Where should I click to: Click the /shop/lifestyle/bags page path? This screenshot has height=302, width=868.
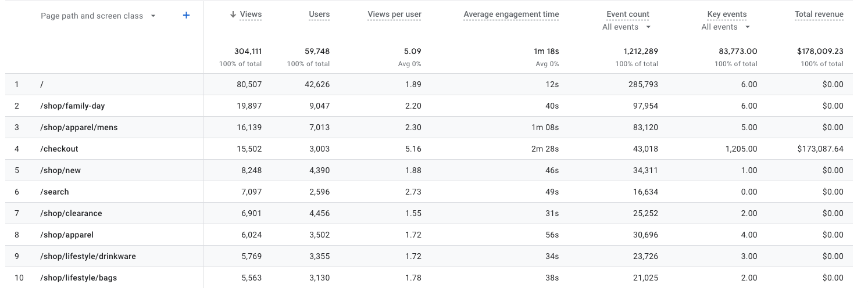(78, 278)
